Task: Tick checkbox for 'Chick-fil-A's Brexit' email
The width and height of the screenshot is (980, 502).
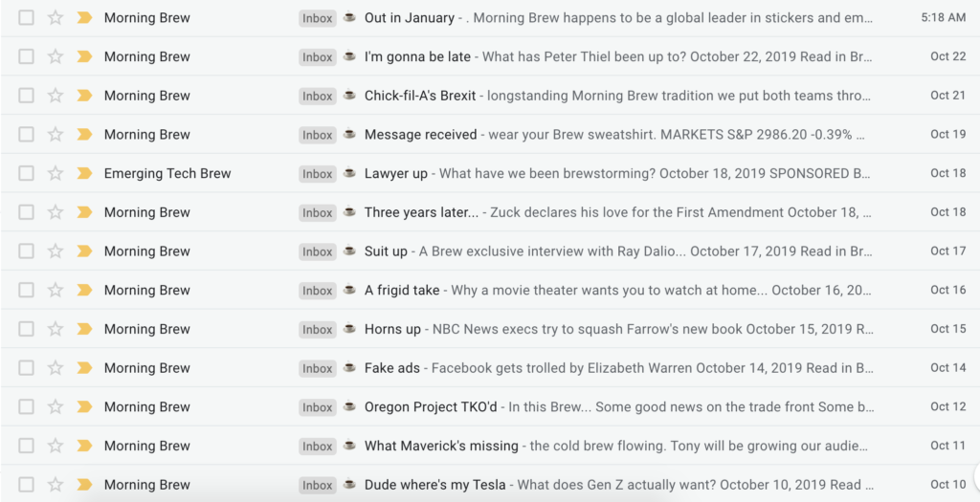Action: 26,96
